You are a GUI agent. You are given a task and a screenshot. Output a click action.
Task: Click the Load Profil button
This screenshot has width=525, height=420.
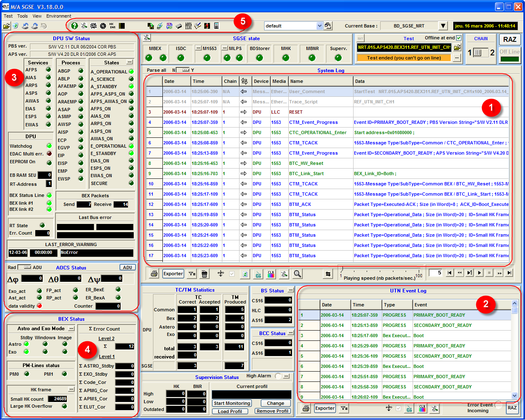point(230,411)
